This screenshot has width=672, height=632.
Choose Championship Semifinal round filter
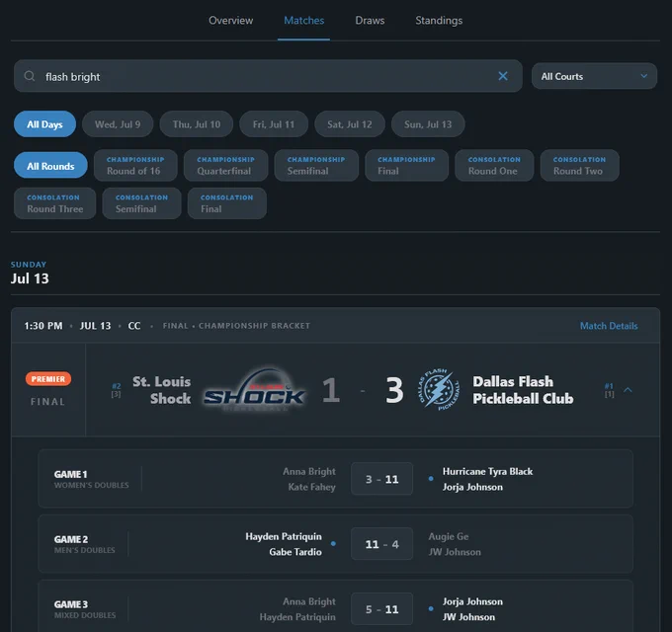pyautogui.click(x=316, y=165)
